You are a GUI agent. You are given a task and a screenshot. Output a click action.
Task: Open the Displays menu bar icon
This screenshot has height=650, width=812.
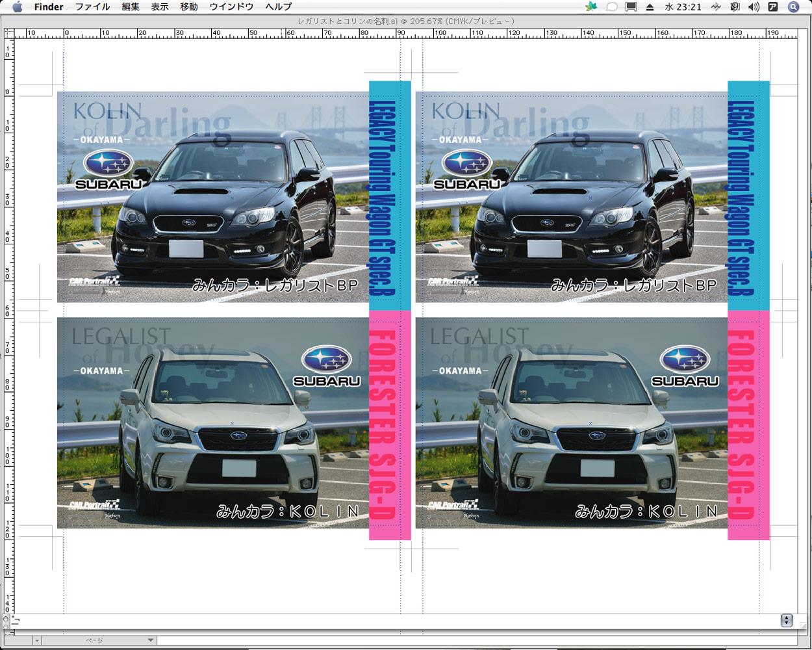click(631, 6)
